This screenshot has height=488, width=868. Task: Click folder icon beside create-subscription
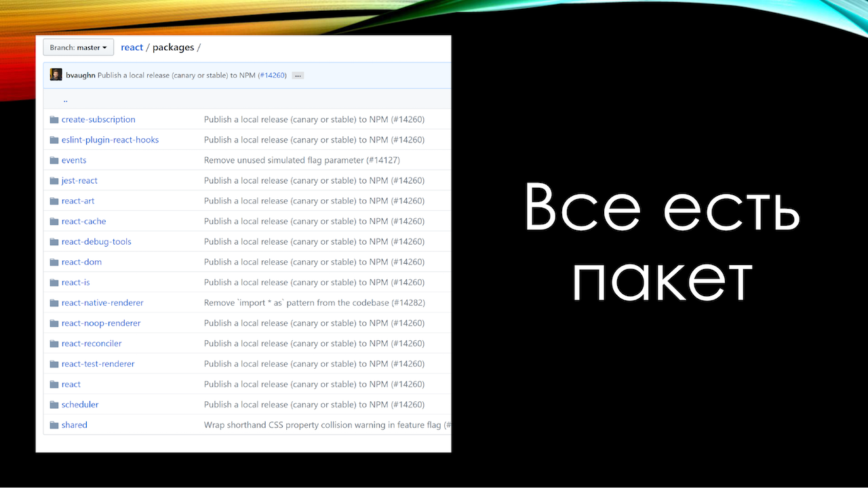click(x=54, y=120)
